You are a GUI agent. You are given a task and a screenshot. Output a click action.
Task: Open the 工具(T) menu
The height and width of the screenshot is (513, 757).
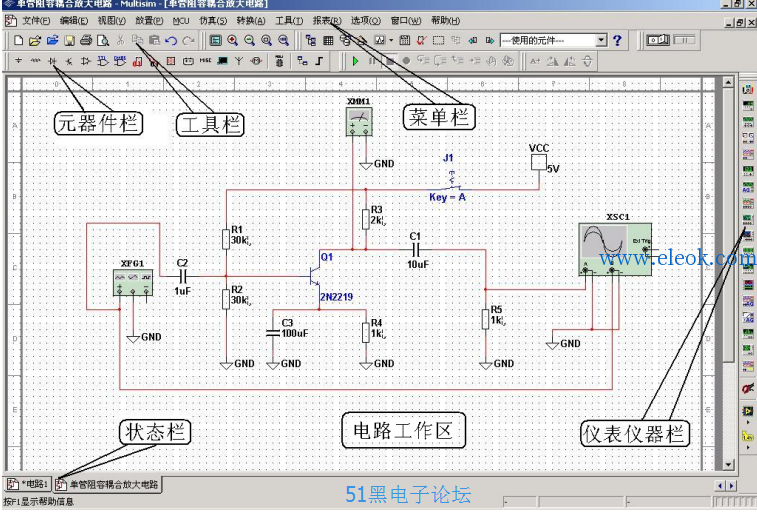[289, 21]
